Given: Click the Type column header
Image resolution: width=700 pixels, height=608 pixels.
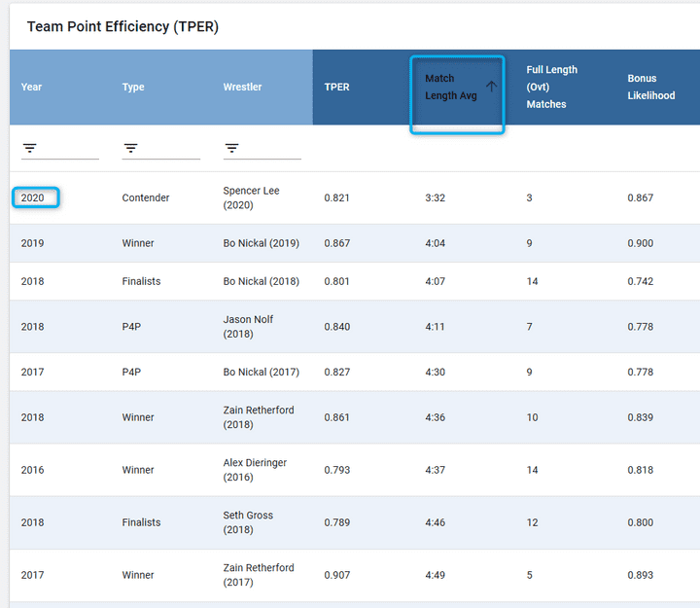Looking at the screenshot, I should pyautogui.click(x=133, y=87).
